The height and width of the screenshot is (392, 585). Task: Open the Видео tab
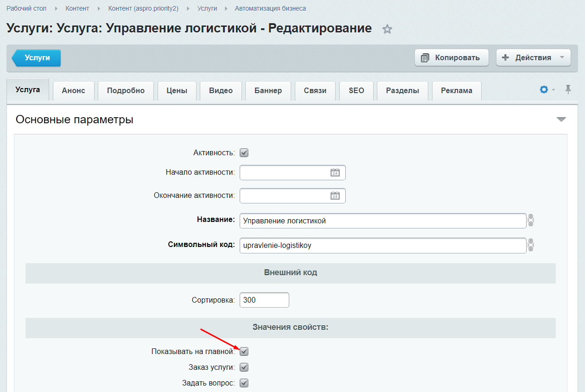[x=221, y=91]
